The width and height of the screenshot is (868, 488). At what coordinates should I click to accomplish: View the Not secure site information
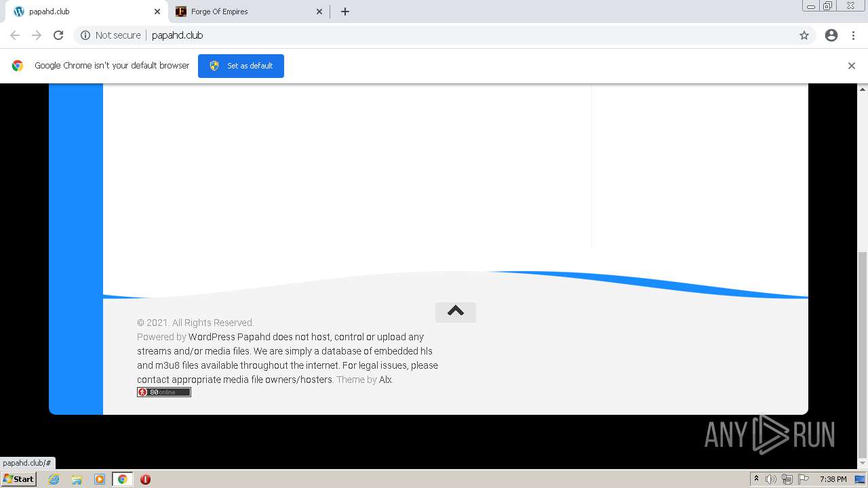click(111, 35)
